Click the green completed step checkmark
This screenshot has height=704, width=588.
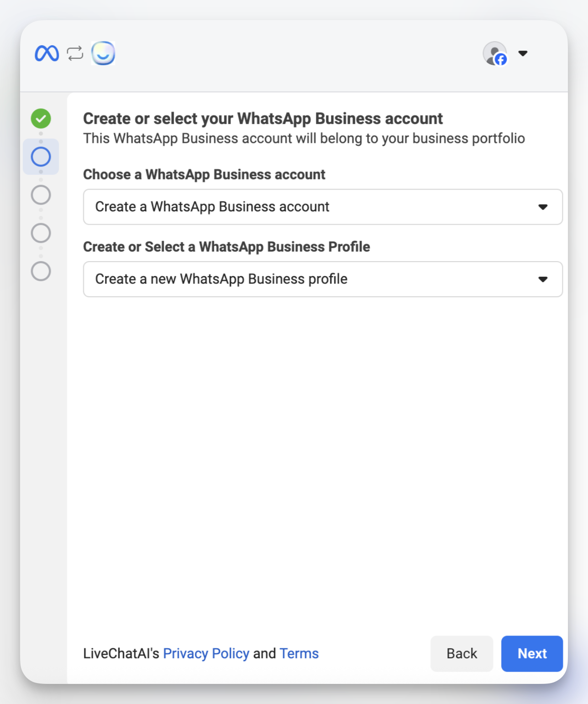coord(42,118)
